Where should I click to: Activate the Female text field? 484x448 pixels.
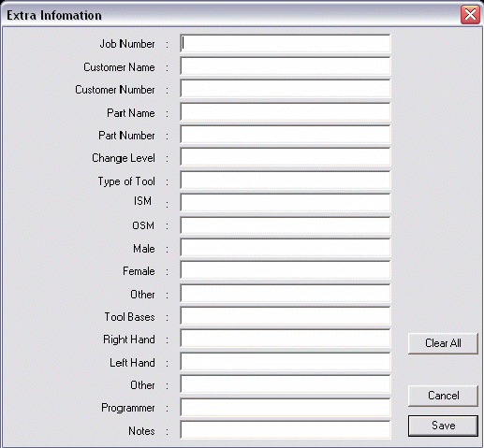286,270
